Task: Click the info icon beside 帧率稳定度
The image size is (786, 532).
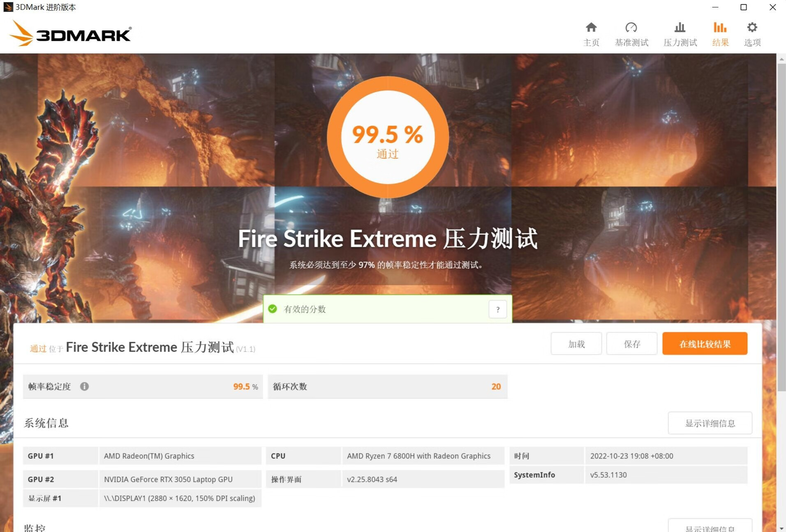Action: pyautogui.click(x=85, y=386)
